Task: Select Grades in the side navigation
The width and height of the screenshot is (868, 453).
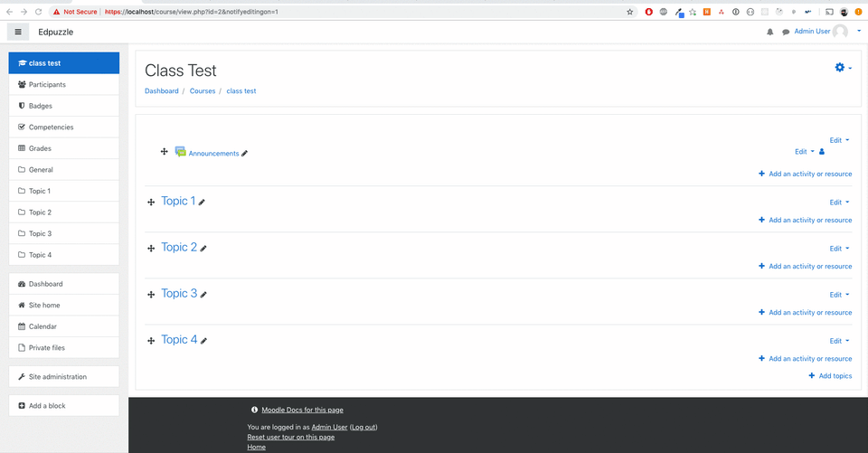Action: coord(40,148)
